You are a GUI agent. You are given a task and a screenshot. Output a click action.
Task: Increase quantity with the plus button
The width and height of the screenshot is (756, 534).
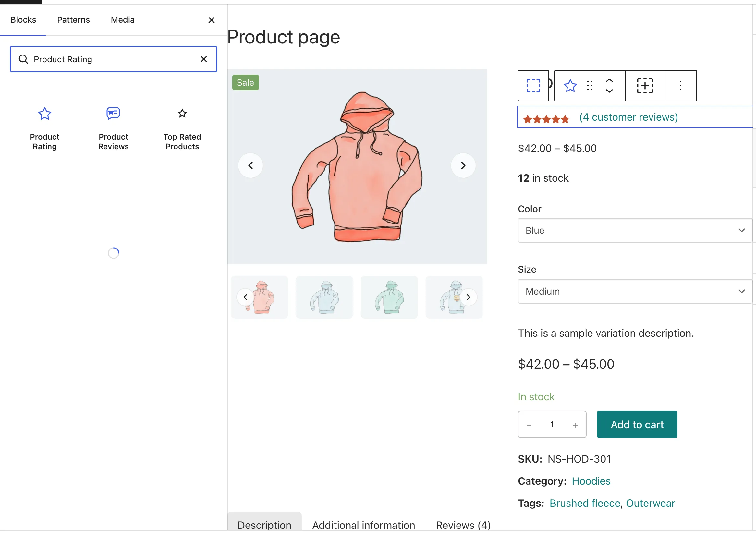coord(575,425)
